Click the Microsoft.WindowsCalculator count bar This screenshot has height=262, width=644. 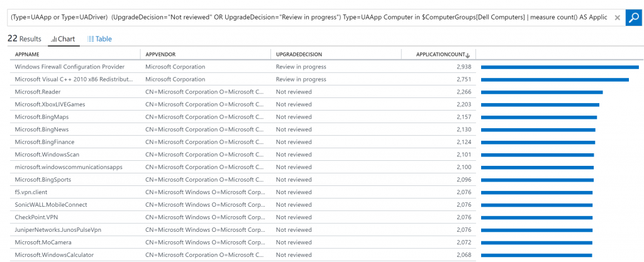click(x=536, y=255)
